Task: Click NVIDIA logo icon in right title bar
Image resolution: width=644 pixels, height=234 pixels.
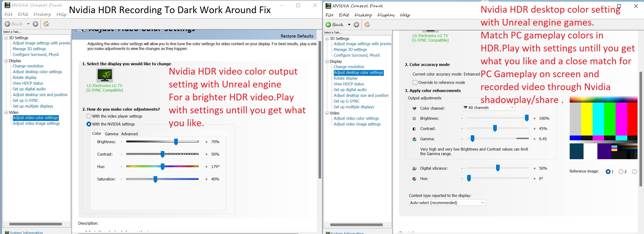Action: point(328,6)
